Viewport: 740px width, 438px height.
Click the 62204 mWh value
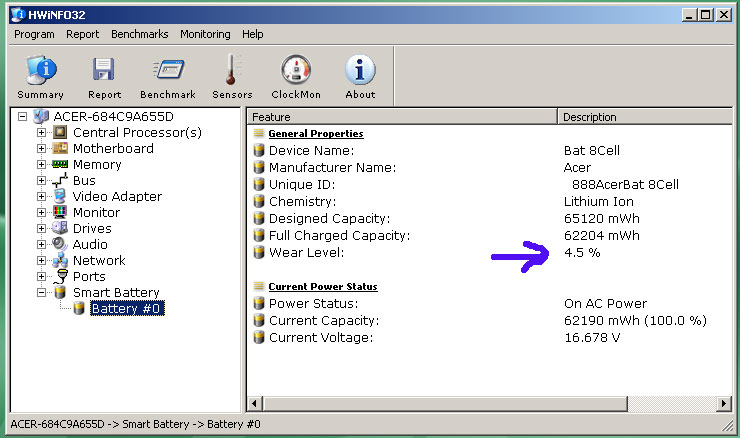(x=602, y=236)
